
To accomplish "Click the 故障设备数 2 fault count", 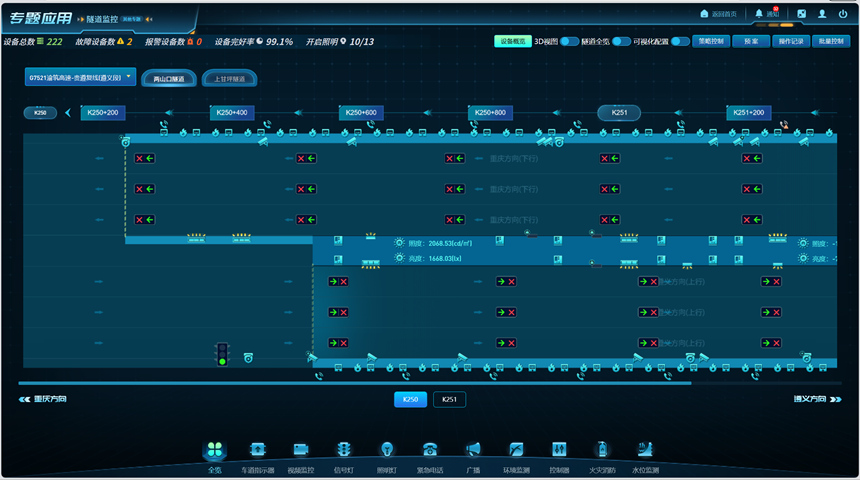I will click(x=104, y=42).
